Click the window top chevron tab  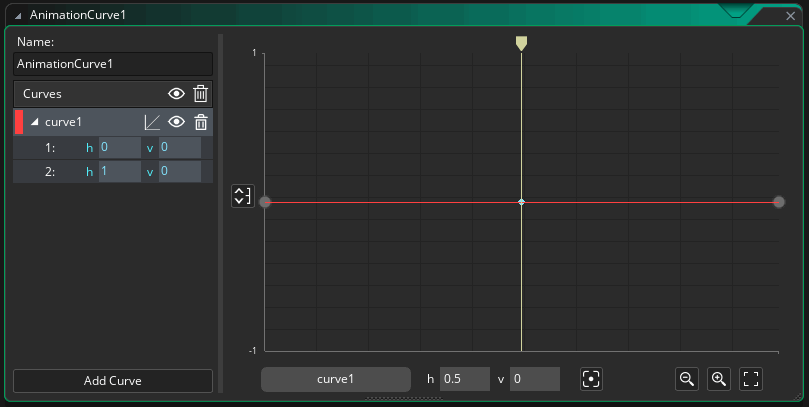(735, 11)
